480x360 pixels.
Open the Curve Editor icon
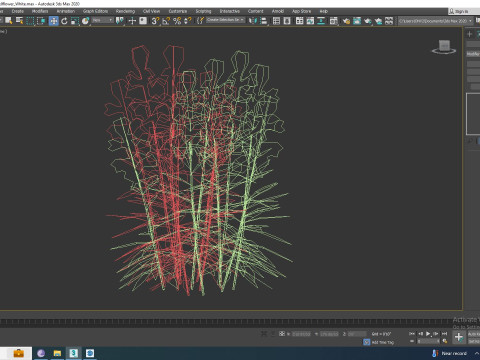[310, 21]
